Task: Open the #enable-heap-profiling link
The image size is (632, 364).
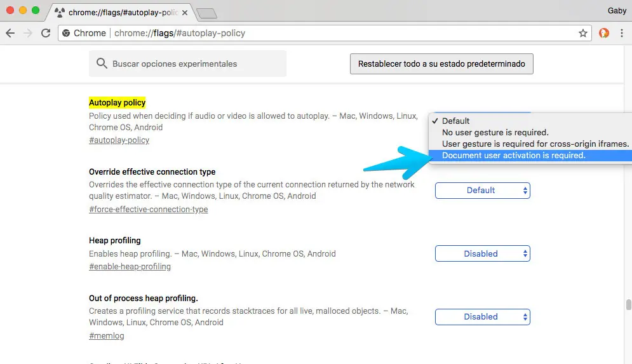Action: 130,266
